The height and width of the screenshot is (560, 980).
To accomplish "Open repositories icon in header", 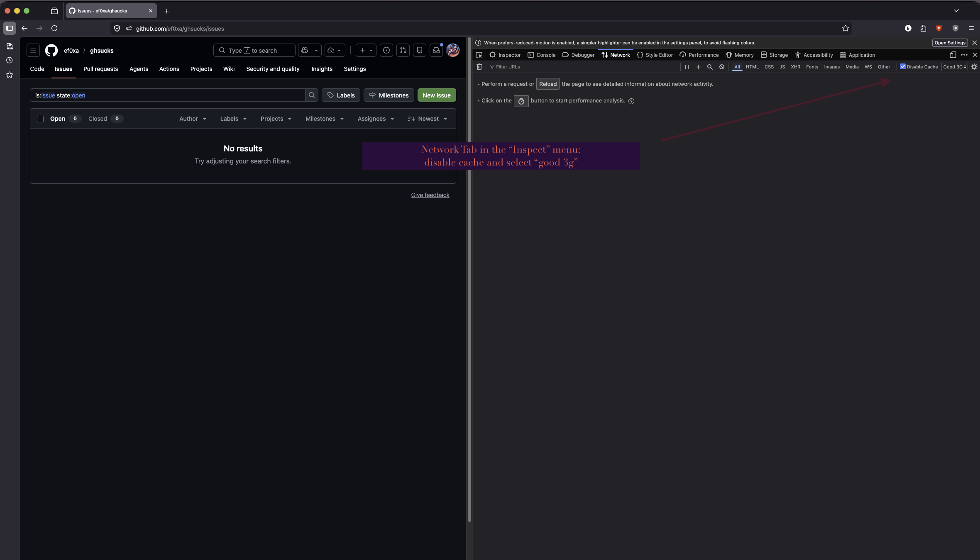I will pyautogui.click(x=420, y=50).
